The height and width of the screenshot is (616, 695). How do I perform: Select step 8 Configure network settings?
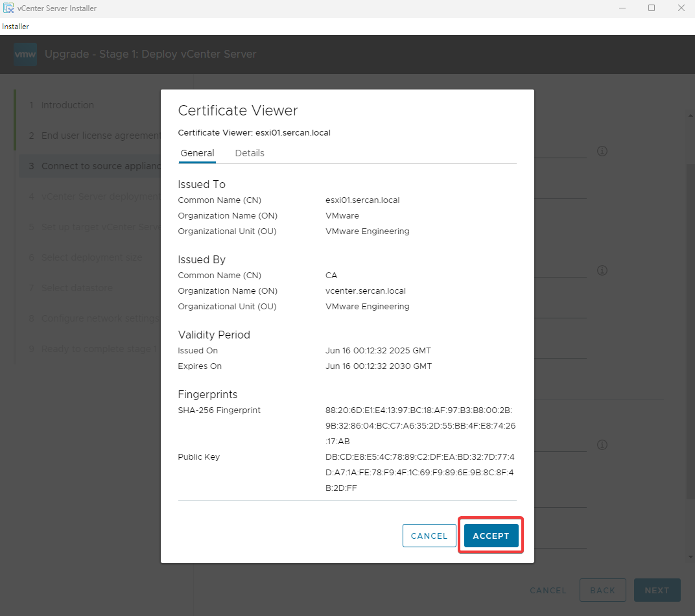(x=89, y=318)
